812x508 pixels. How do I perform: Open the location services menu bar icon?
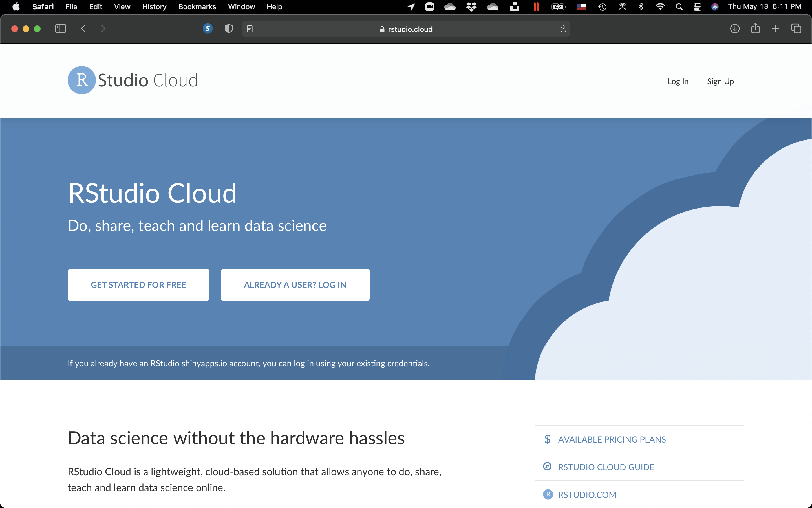point(411,7)
